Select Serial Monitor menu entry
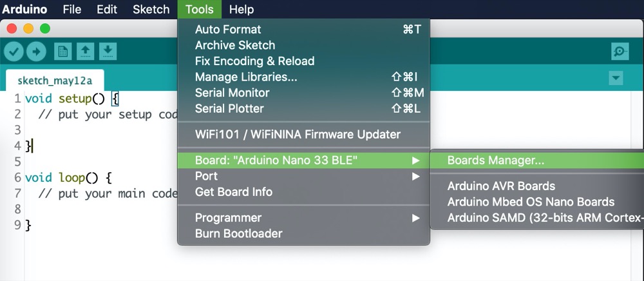Image resolution: width=644 pixels, height=281 pixels. (303, 93)
